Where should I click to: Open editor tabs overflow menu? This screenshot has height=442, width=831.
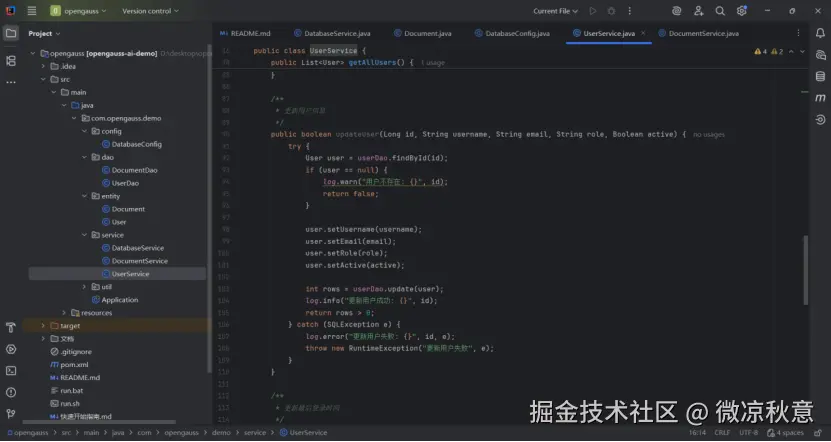click(798, 33)
